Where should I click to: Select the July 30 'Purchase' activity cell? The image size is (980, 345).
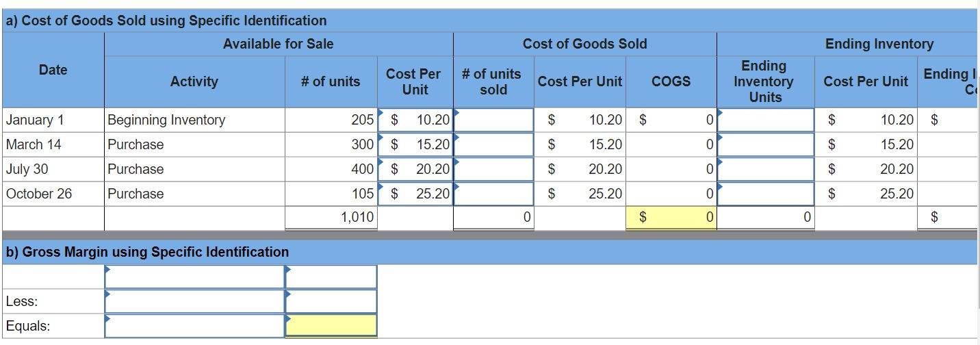194,169
